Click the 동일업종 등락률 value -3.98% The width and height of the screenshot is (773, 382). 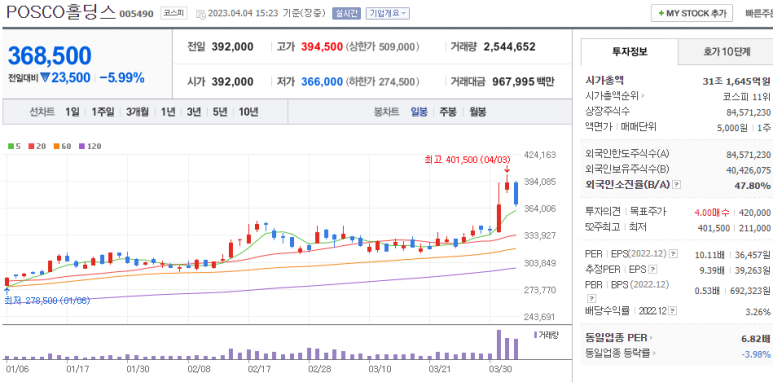[756, 354]
